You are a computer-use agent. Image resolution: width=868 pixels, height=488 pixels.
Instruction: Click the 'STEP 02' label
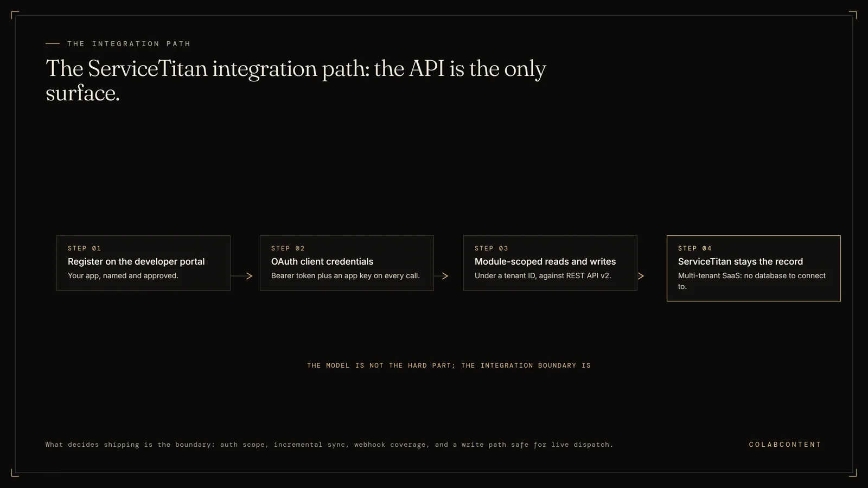[288, 248]
